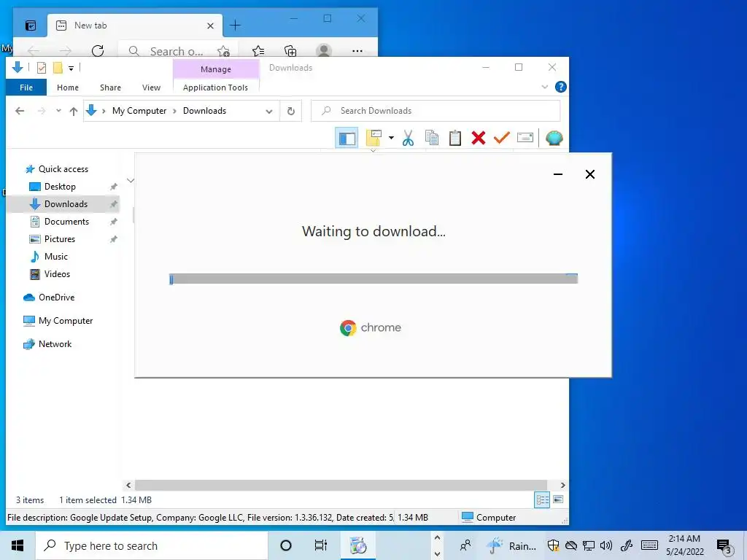Switch to large icons view in status bar
The height and width of the screenshot is (560, 747).
point(558,500)
